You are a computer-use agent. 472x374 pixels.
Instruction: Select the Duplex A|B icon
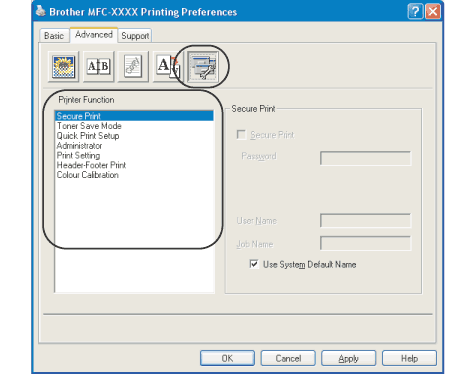coord(98,66)
